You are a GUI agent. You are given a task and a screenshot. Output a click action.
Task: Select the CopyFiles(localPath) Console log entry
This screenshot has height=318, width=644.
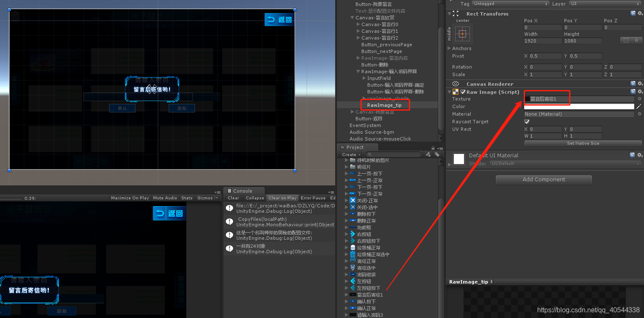[279, 222]
